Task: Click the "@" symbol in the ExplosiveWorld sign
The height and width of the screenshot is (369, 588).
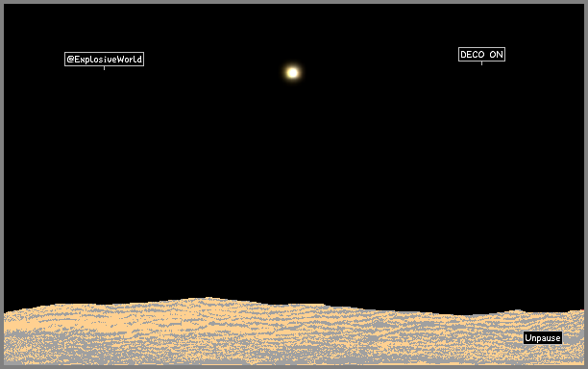Action: pyautogui.click(x=70, y=59)
